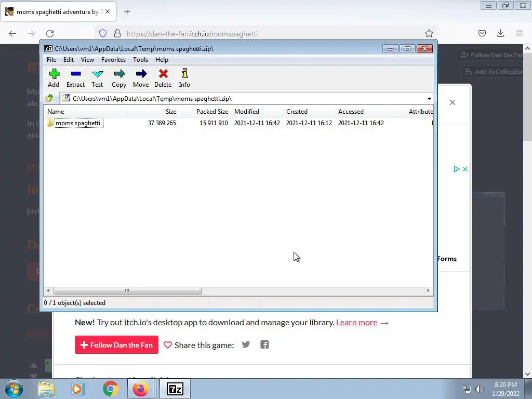Open the Edit menu
532x399 pixels.
(69, 60)
